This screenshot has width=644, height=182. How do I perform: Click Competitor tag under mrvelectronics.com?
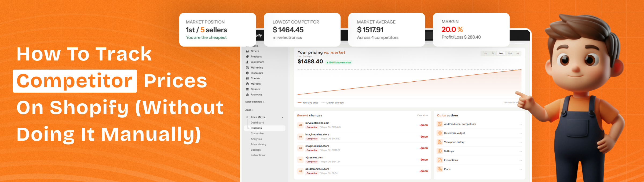coord(312,127)
